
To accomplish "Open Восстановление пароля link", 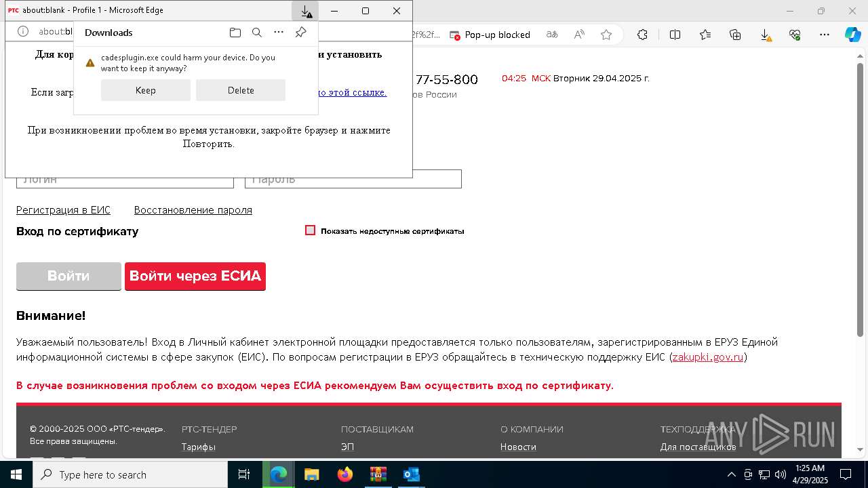I will [193, 210].
